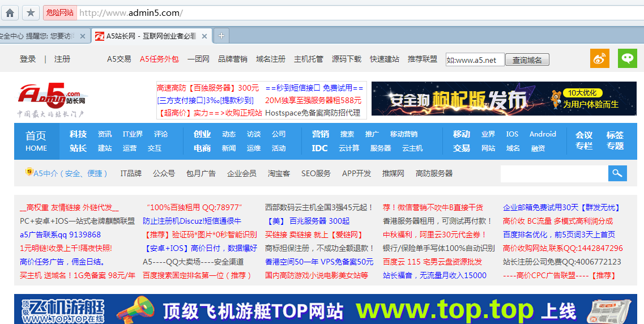Open A5中介（安全、便捷）link
Screen dimensions: 644x324
click(x=70, y=174)
